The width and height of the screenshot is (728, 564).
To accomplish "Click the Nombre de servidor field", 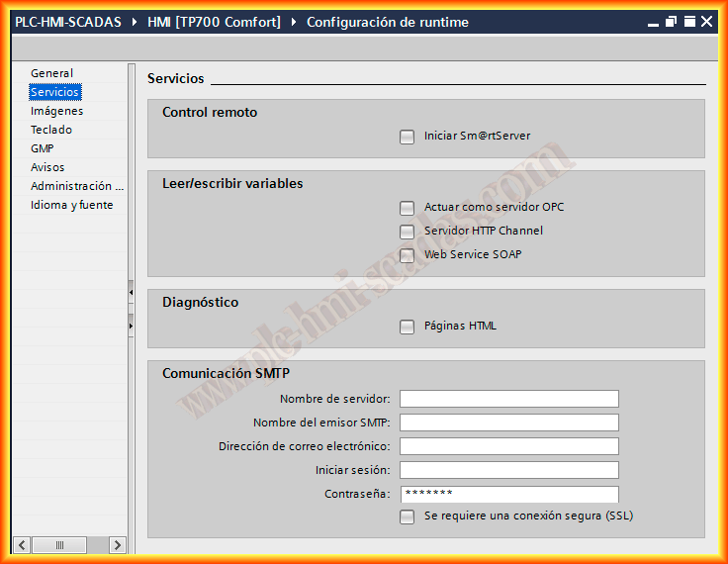I will pos(508,399).
